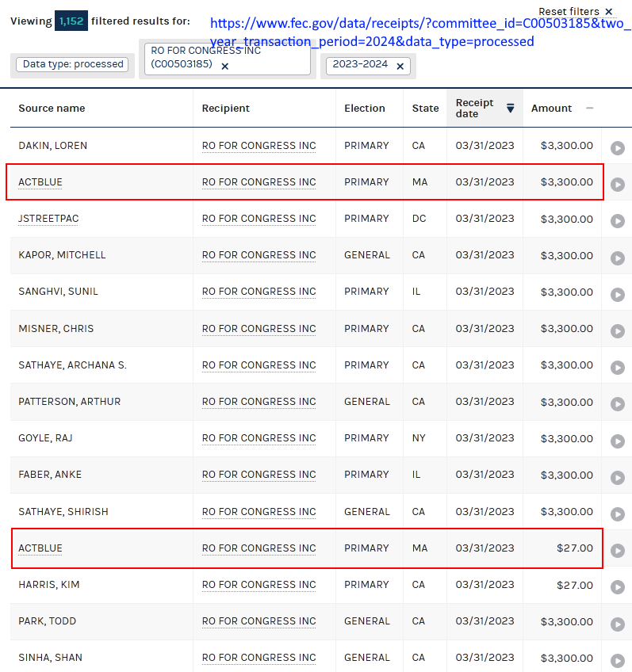Screen dimensions: 632x672
Task: Open details arrow for SATHAYE, SHIRISH row
Action: [x=618, y=514]
